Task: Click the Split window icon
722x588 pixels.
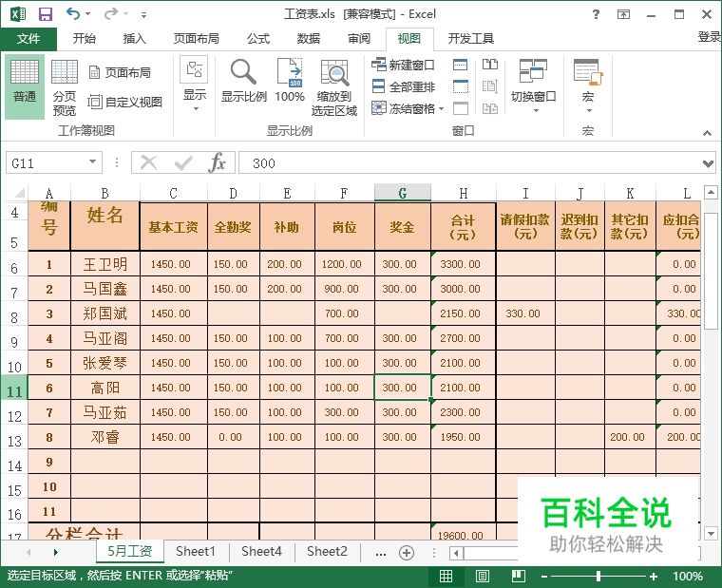Action: click(x=461, y=65)
